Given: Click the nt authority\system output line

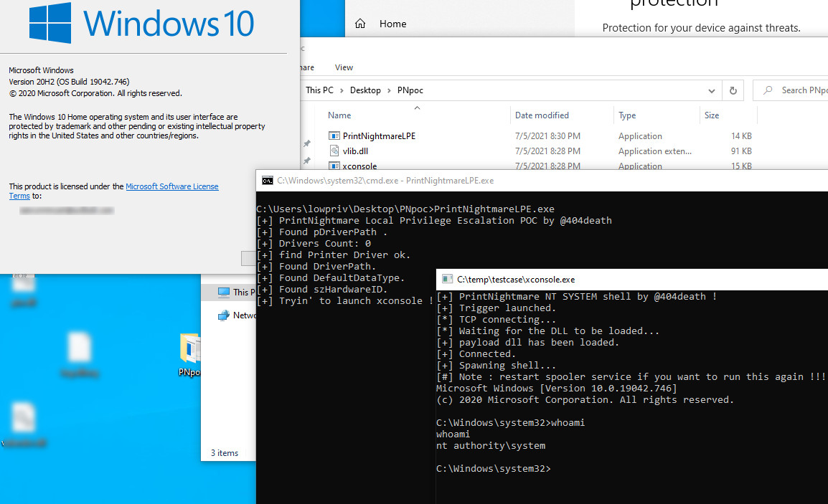Looking at the screenshot, I should [x=491, y=445].
